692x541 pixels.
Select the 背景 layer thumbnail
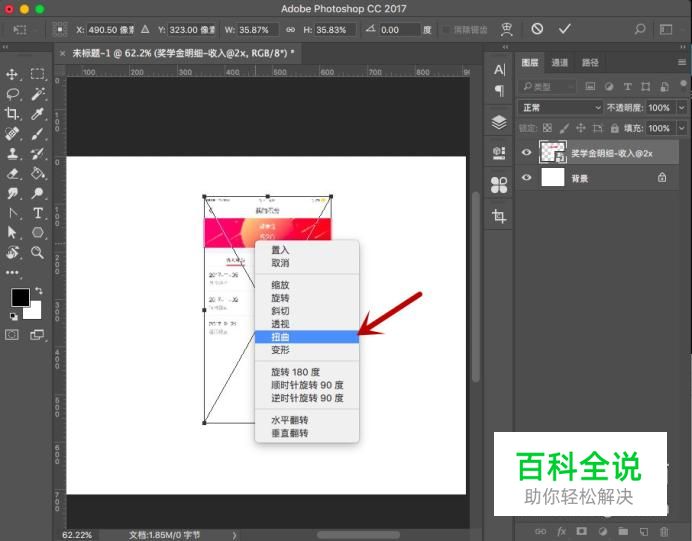click(553, 177)
